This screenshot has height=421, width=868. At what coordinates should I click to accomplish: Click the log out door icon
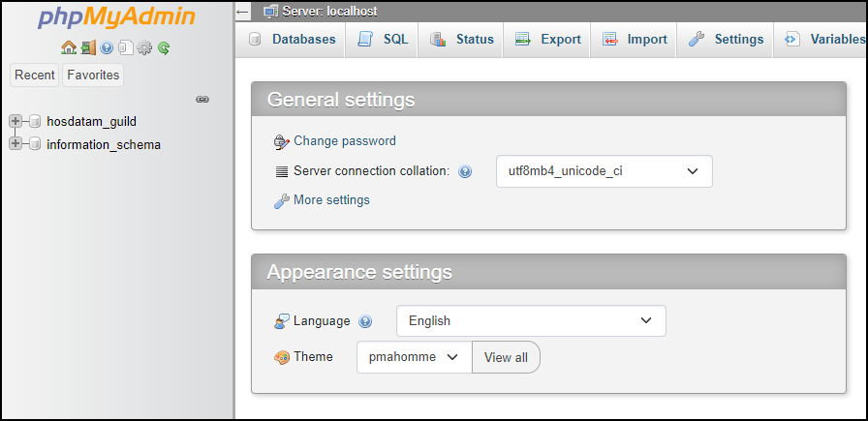coord(88,47)
